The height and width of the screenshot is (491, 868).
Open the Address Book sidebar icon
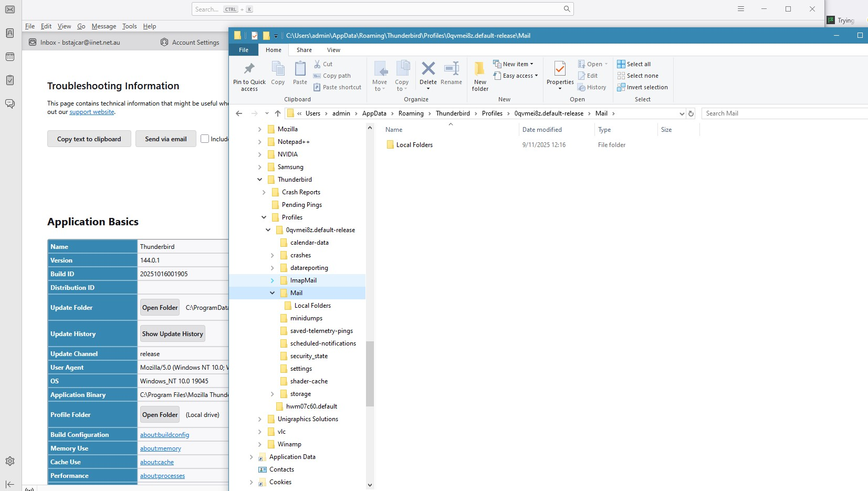10,33
